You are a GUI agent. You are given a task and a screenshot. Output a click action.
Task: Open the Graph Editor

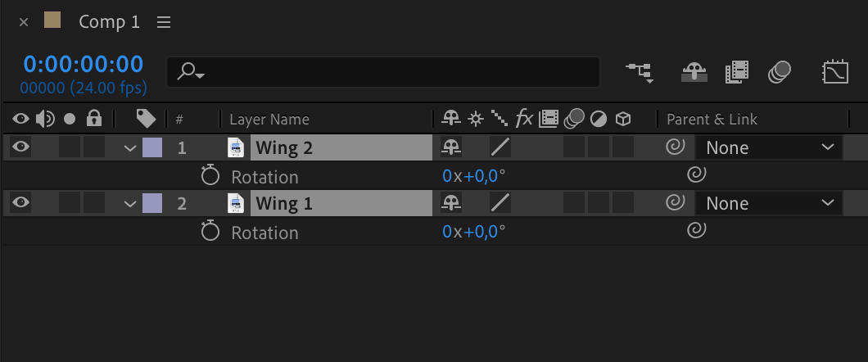coord(834,73)
